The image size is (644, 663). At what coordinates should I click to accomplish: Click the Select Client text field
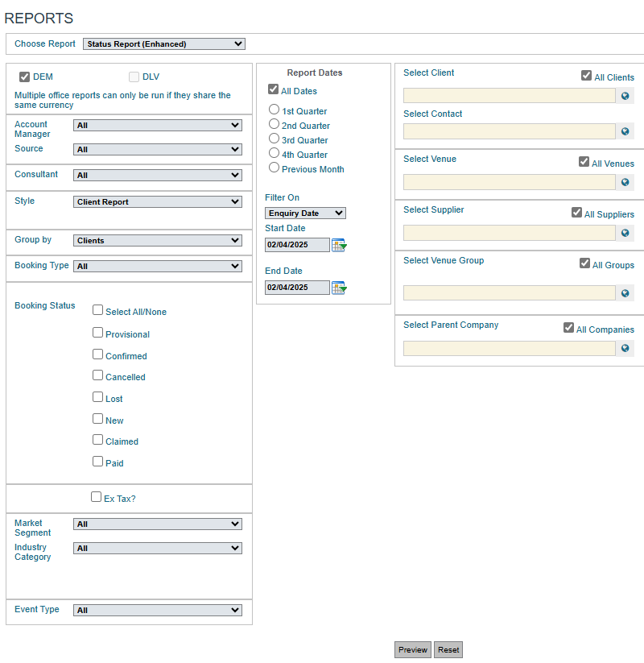click(510, 96)
